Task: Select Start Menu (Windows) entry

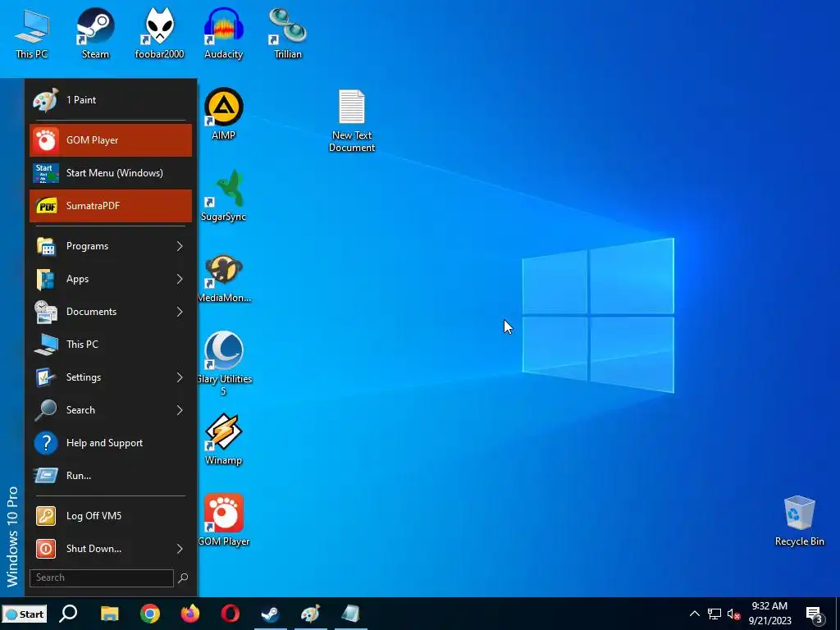Action: coord(111,173)
